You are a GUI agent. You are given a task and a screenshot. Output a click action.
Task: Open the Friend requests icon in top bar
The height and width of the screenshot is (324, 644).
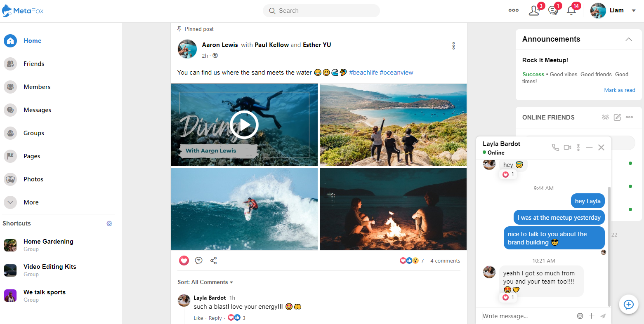coord(533,10)
